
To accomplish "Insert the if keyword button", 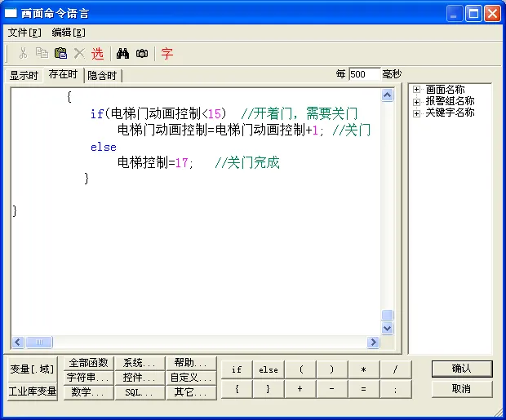I will click(237, 369).
